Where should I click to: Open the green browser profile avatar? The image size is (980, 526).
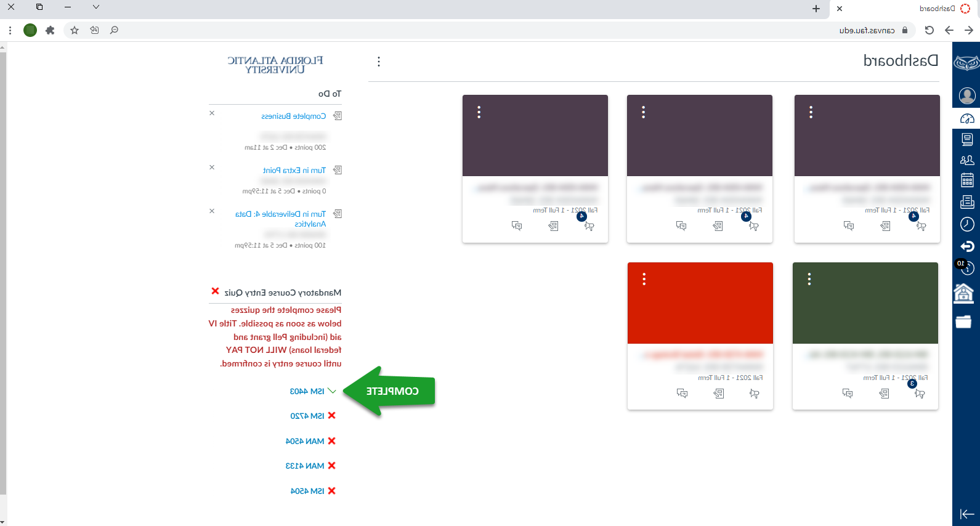coord(30,30)
